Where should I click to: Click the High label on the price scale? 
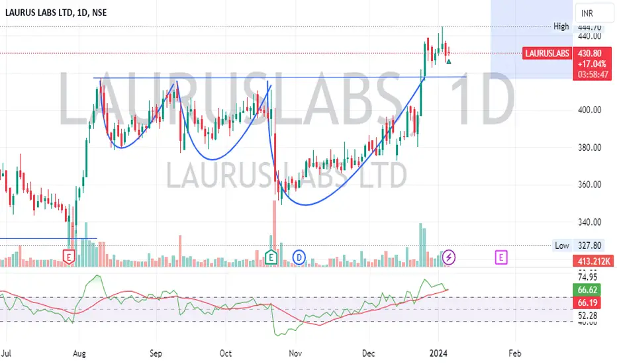click(x=561, y=26)
